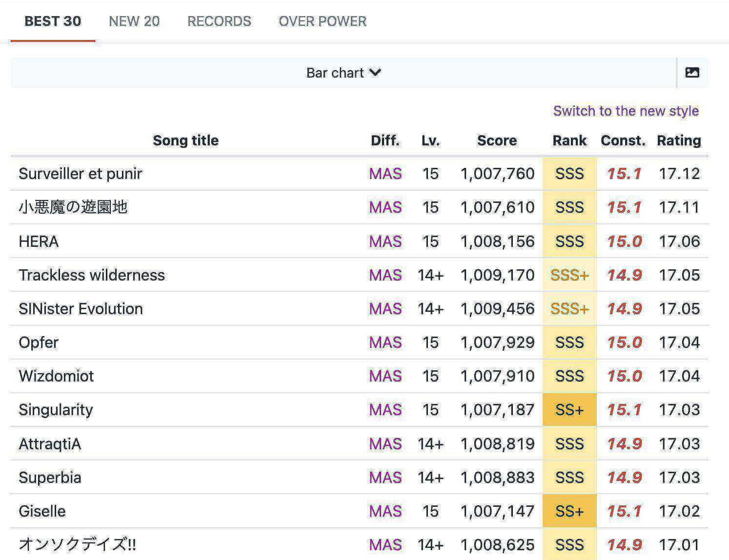Click the level 15 of 小悪魔の遊園地
729x560 pixels.
[x=430, y=207]
